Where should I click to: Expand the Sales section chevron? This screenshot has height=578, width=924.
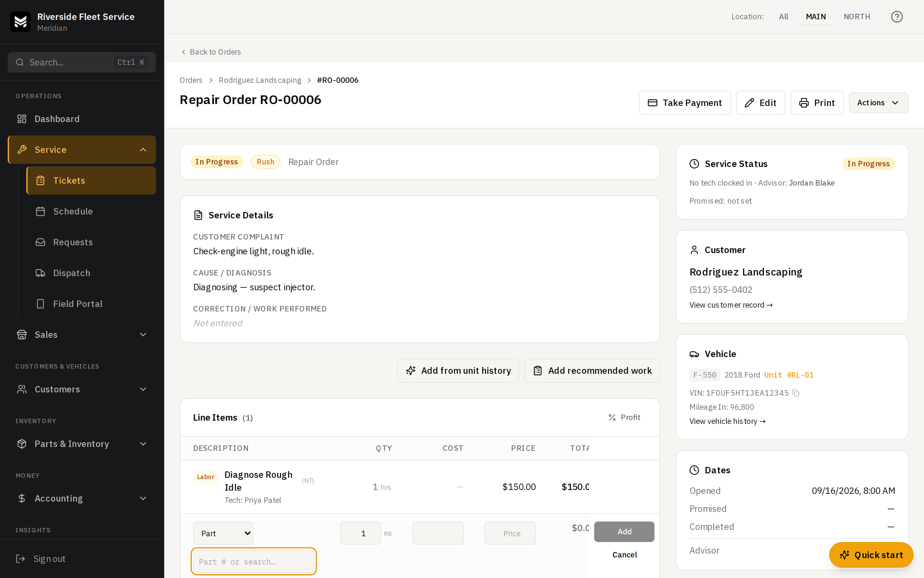tap(143, 335)
